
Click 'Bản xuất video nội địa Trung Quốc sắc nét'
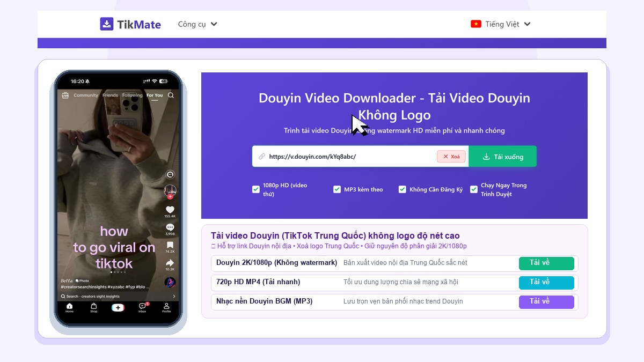[x=405, y=263]
